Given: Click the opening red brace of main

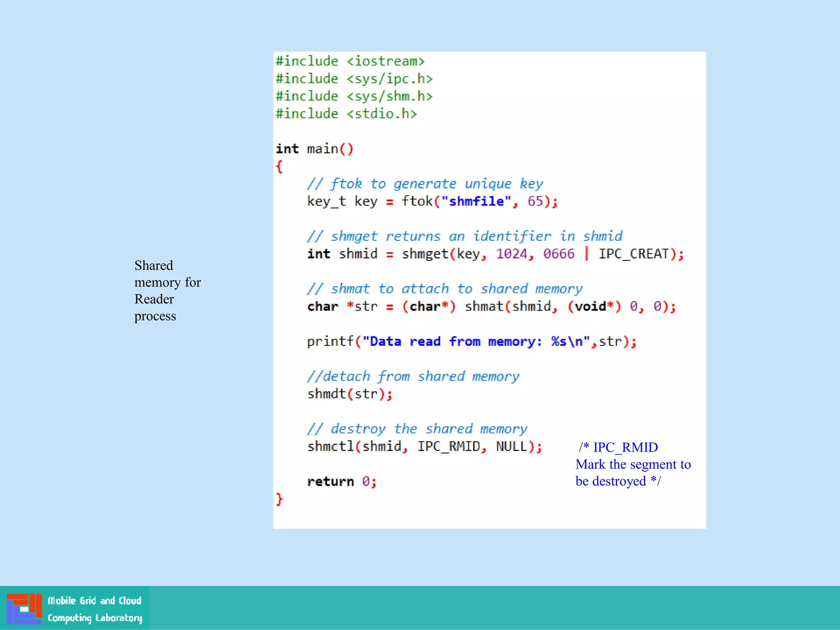Looking at the screenshot, I should click(279, 167).
